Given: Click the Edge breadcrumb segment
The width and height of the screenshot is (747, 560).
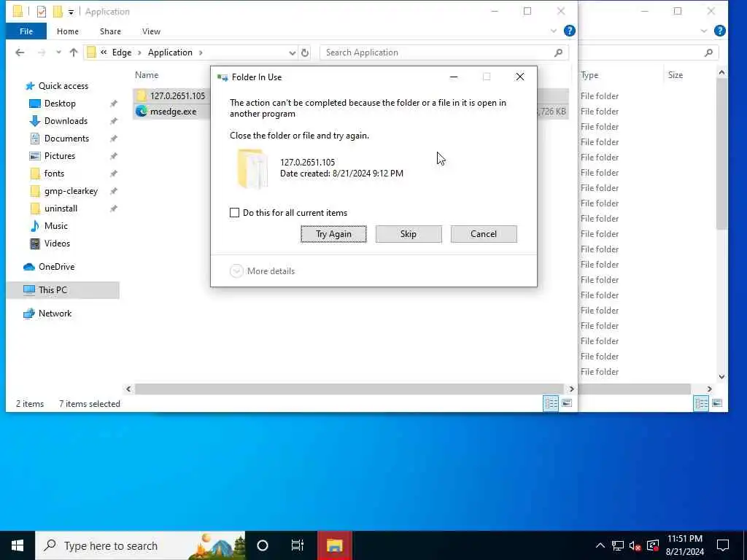Looking at the screenshot, I should (x=122, y=52).
